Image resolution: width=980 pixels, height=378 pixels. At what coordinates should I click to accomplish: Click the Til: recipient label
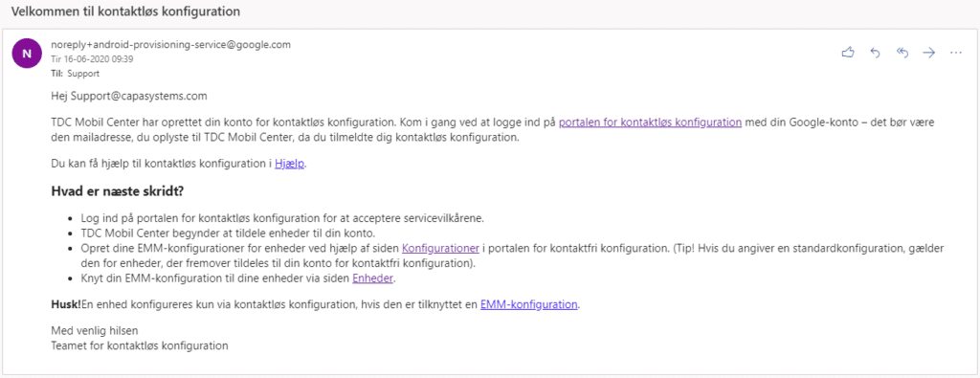(x=56, y=73)
